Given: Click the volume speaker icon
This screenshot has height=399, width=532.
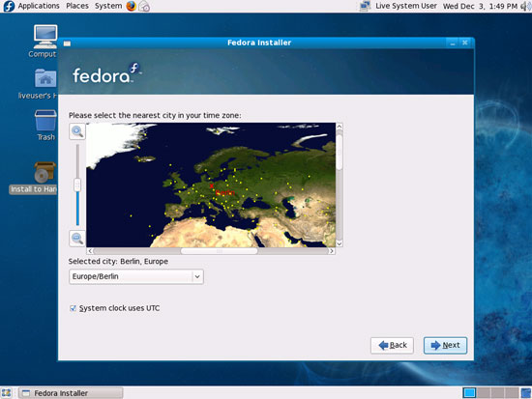Looking at the screenshot, I should [x=525, y=6].
